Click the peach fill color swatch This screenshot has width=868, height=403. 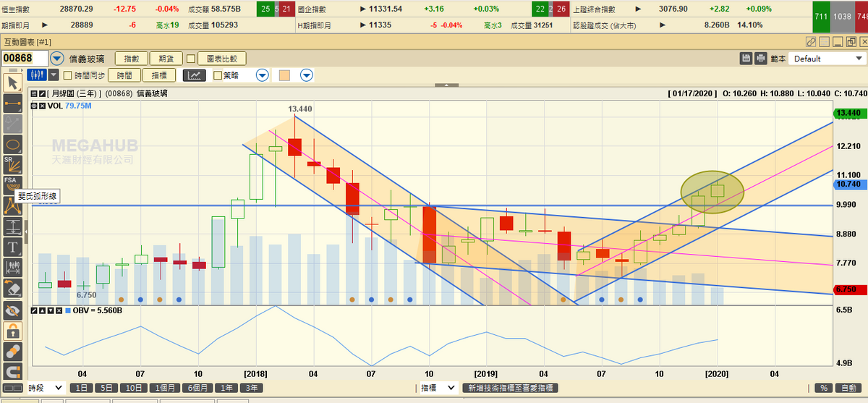[284, 75]
